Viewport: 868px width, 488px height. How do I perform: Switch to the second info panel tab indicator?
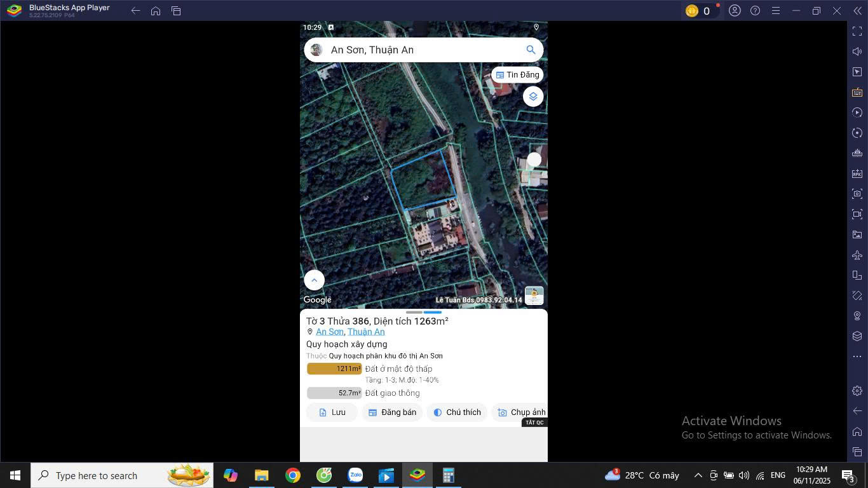coord(433,312)
